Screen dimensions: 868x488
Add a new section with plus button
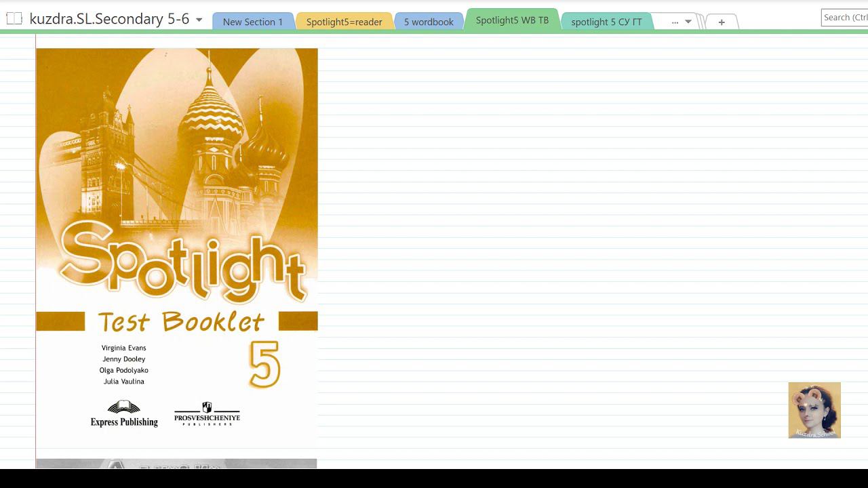click(722, 22)
